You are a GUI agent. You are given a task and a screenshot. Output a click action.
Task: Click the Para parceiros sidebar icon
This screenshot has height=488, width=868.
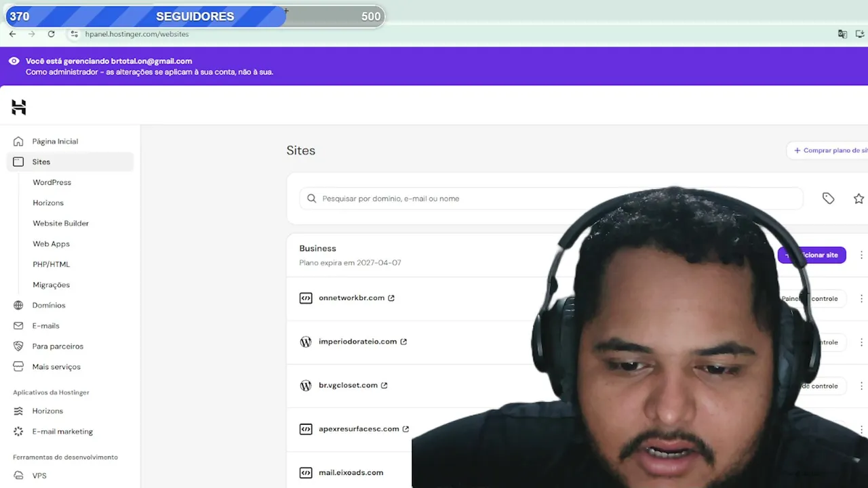tap(18, 346)
